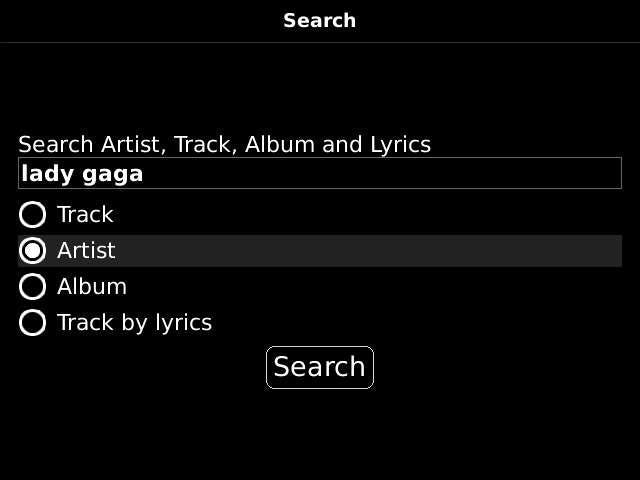Screen dimensions: 640x480
Task: Click the "Search" title at the top
Action: [x=319, y=20]
